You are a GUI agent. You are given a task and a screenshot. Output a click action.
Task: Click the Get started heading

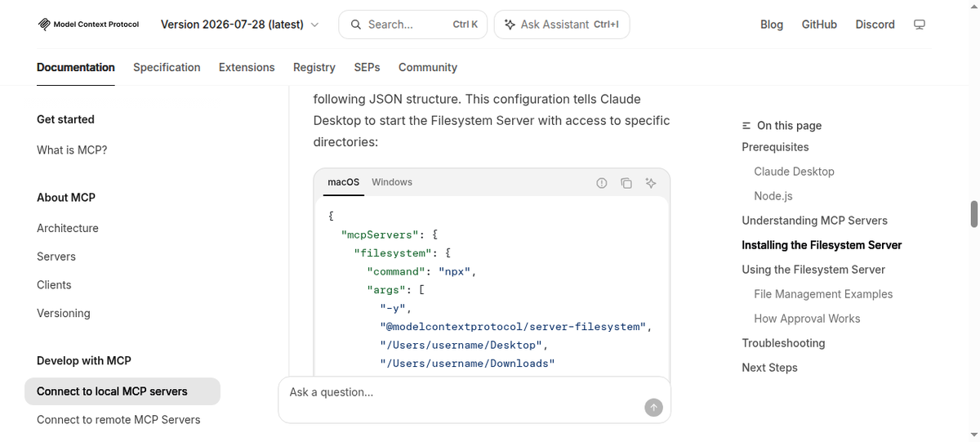(x=65, y=119)
